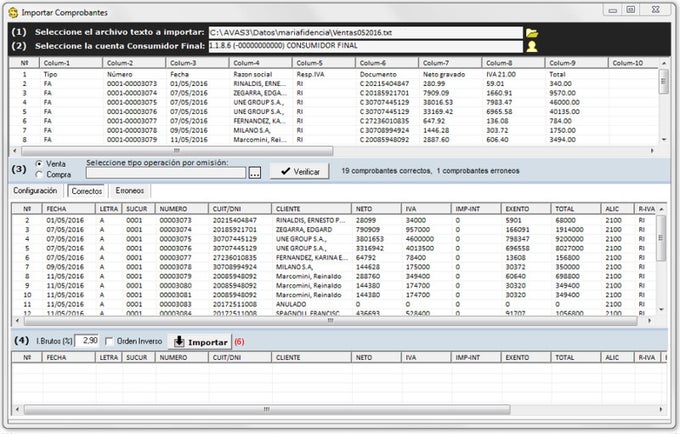Click the Colum-7 column header
Viewport: 680px width, 434px height.
[450, 63]
